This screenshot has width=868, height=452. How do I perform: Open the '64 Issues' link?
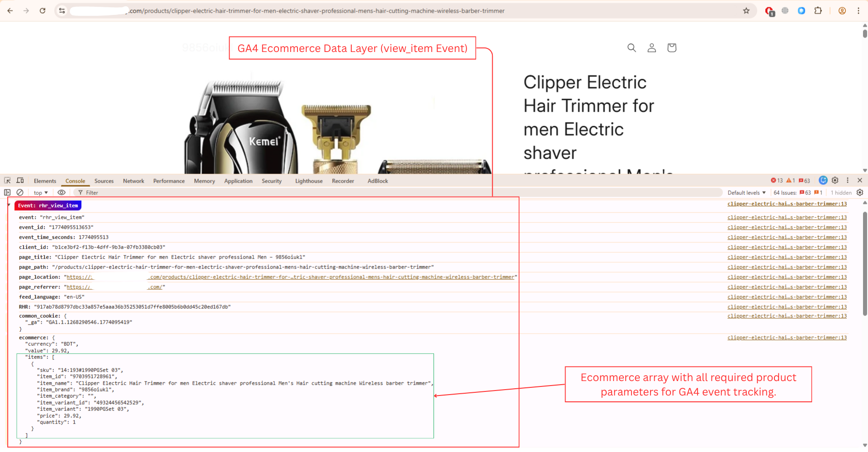coord(798,193)
